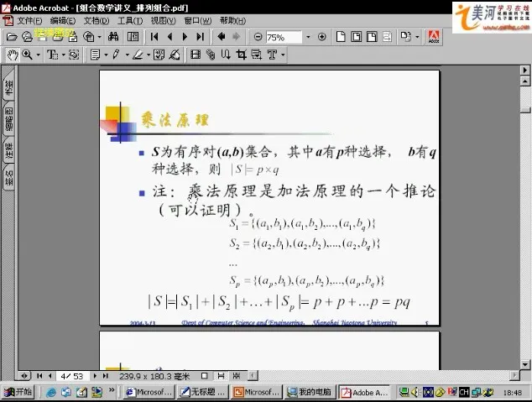The width and height of the screenshot is (532, 402).
Task: Click the Open file folder icon
Action: (12, 37)
